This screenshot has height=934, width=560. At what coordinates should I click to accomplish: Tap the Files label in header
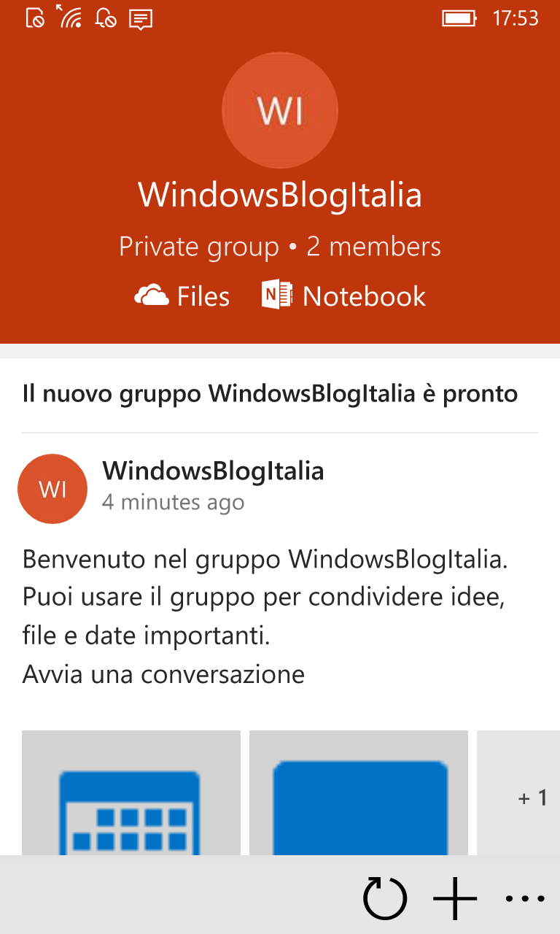point(203,296)
